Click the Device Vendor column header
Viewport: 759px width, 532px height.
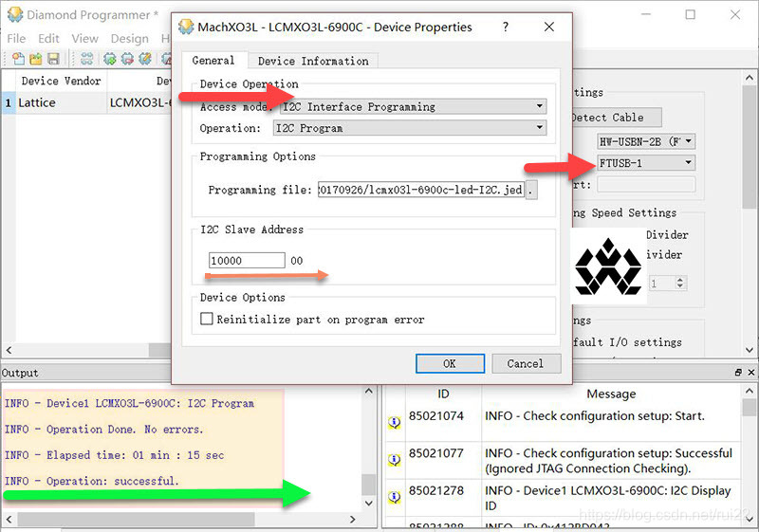click(62, 81)
